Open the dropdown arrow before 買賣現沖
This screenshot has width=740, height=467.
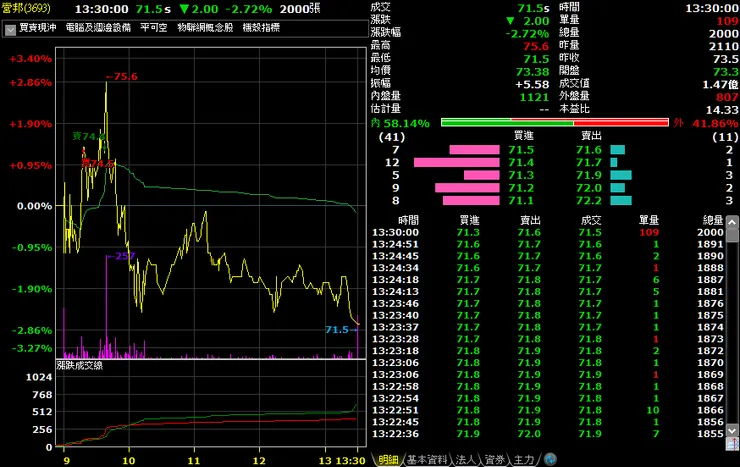[10, 30]
